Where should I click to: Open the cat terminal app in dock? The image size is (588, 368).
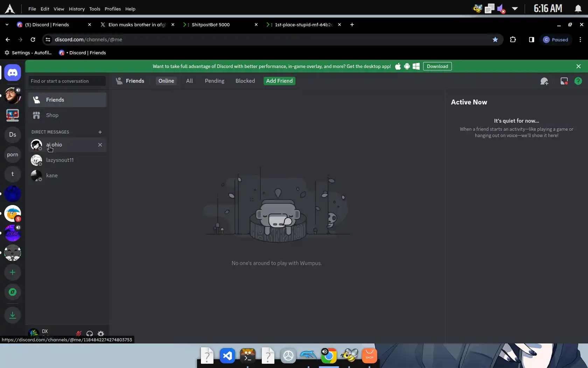(248, 356)
